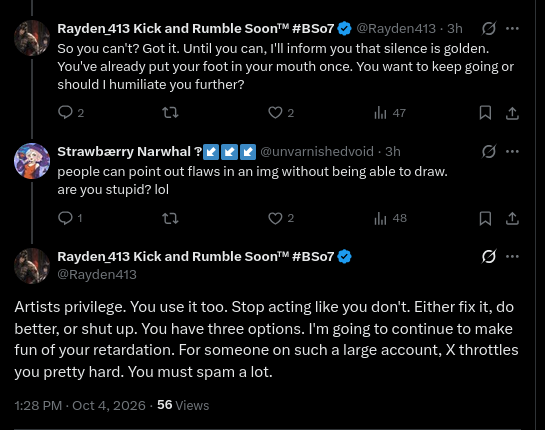Like Strawbærry Narwhal's tweet

281,218
